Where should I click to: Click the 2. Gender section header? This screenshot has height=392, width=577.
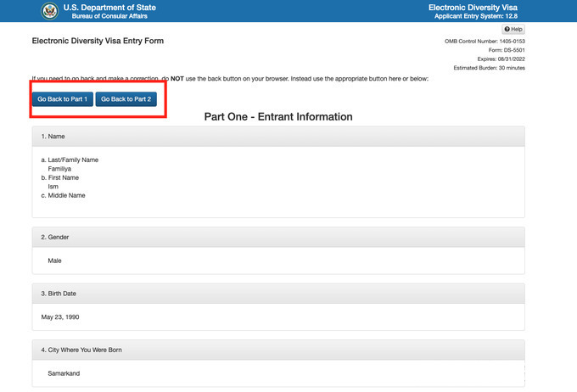pyautogui.click(x=57, y=237)
